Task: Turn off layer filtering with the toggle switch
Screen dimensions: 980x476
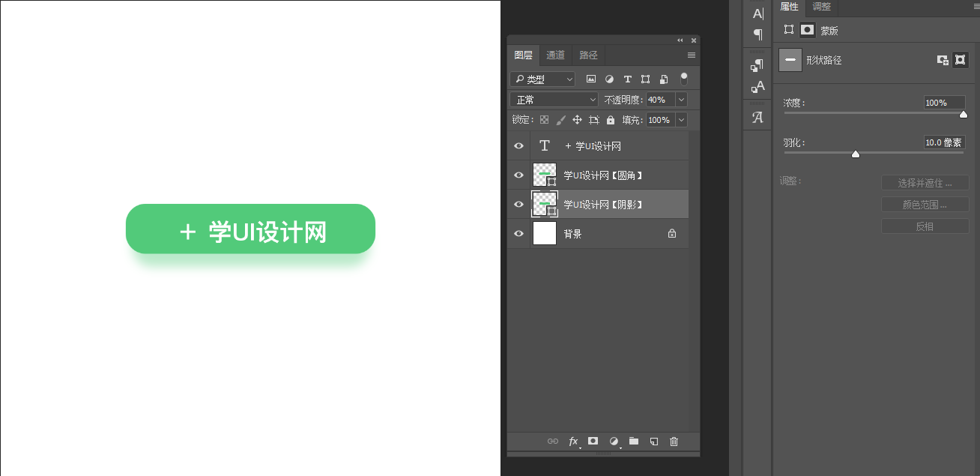Action: [x=683, y=77]
